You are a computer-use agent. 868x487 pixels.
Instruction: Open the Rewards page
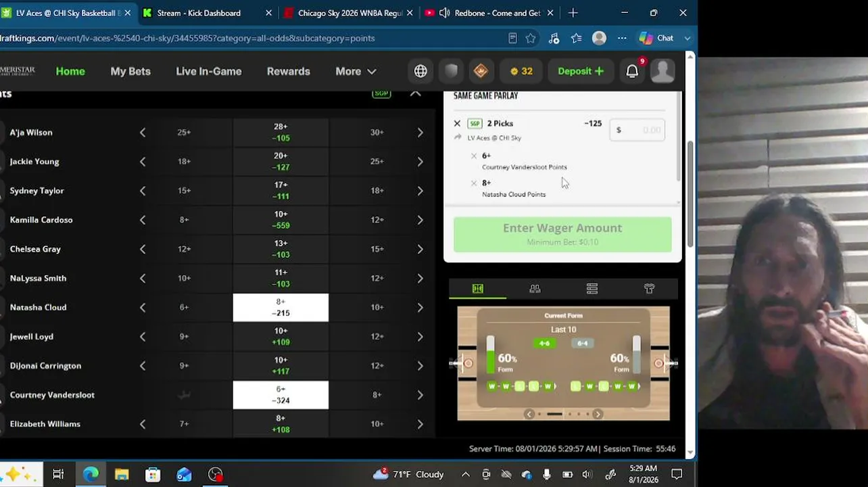pyautogui.click(x=289, y=71)
